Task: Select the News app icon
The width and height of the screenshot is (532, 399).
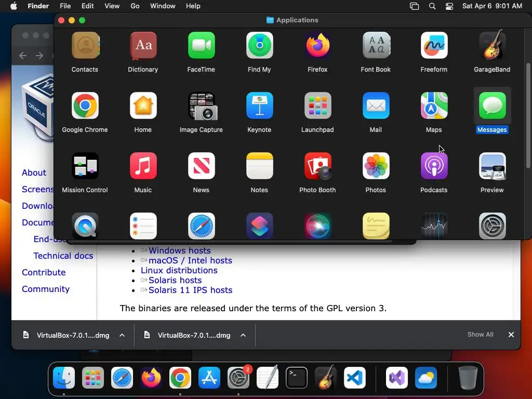Action: (x=201, y=166)
